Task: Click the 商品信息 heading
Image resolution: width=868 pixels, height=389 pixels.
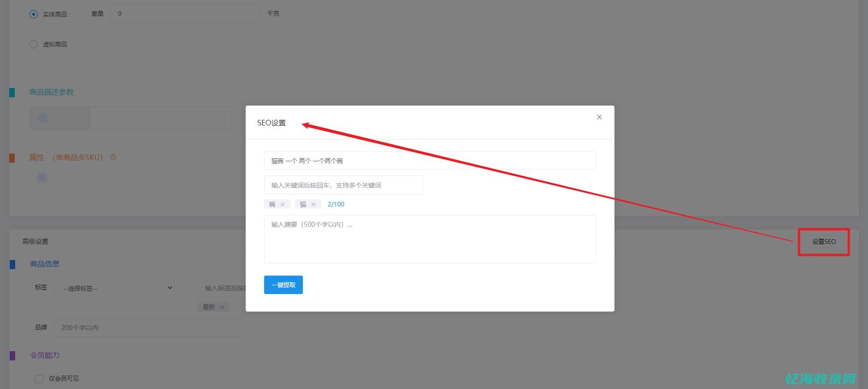Action: coord(45,264)
